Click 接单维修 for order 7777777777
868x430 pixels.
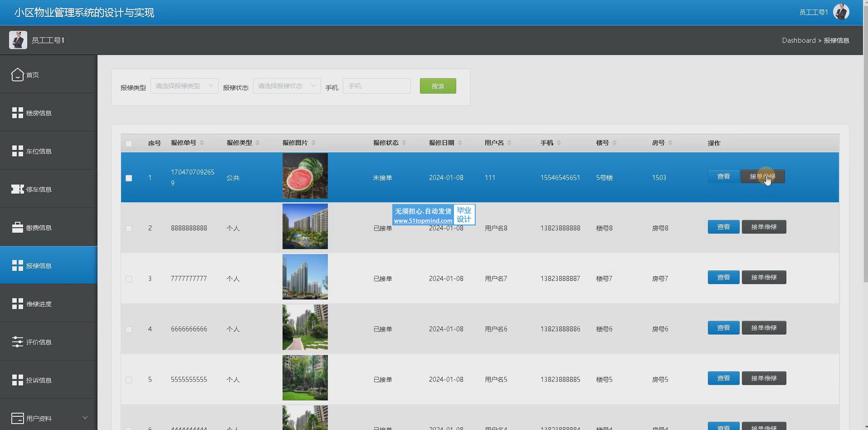pos(764,277)
